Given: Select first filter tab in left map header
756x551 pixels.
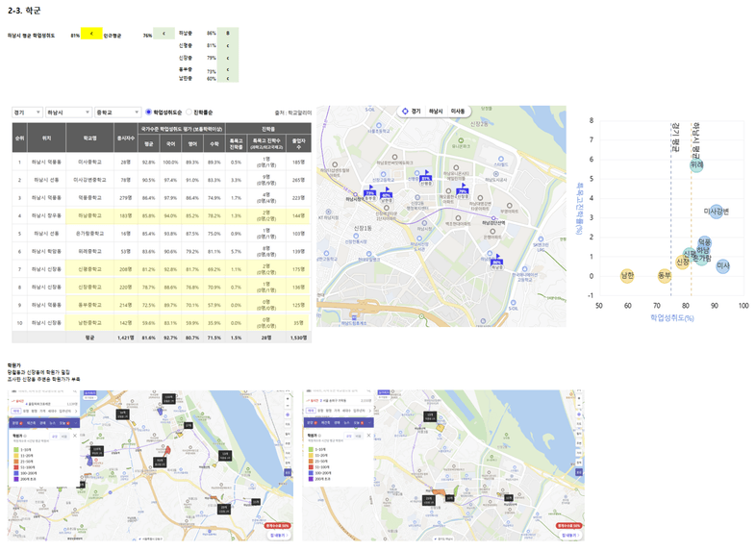Looking at the screenshot, I should click(16, 411).
